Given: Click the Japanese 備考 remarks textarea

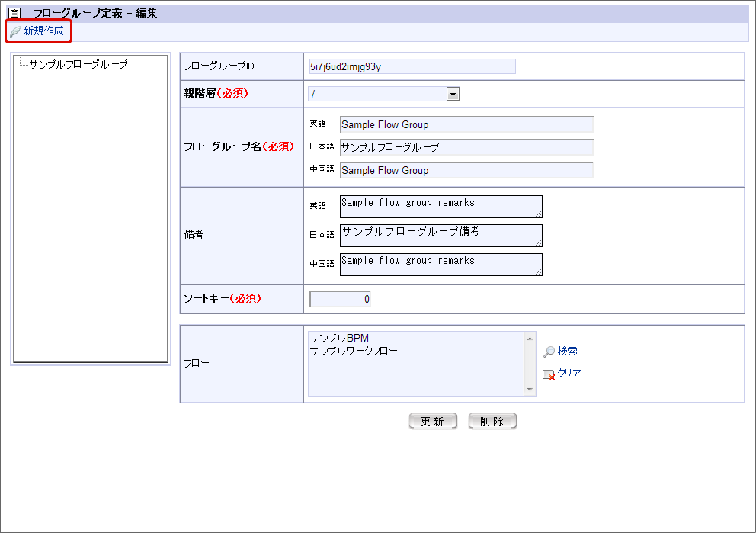Looking at the screenshot, I should pyautogui.click(x=440, y=235).
